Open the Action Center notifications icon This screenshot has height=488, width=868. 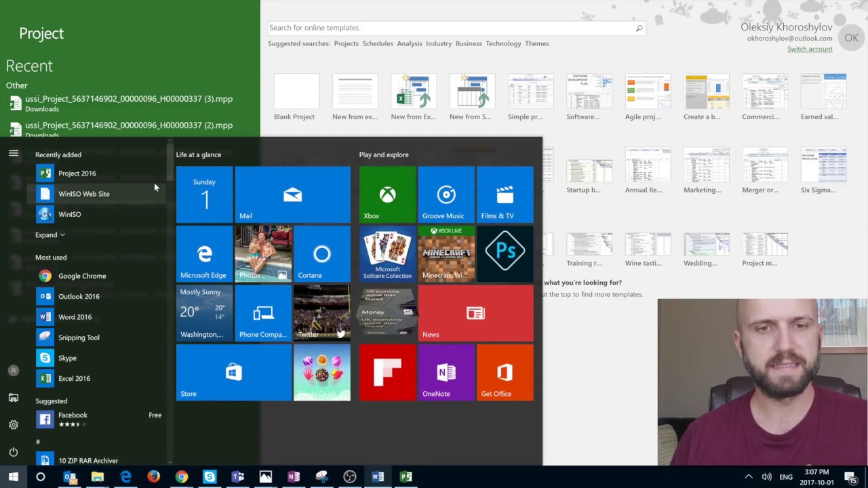850,476
